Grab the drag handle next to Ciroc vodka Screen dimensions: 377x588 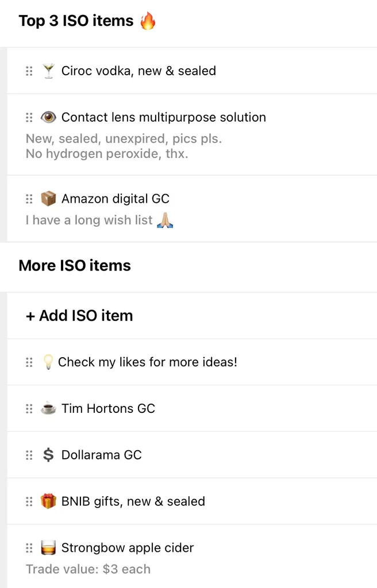pos(29,71)
